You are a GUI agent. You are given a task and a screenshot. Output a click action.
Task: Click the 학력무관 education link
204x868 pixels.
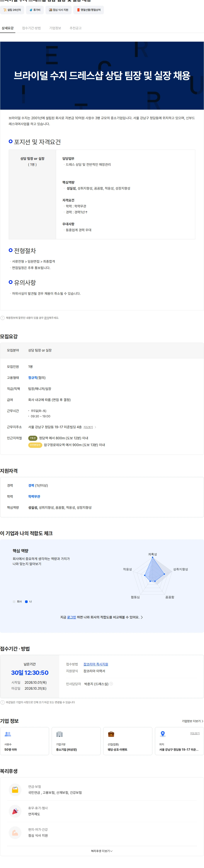(34, 497)
